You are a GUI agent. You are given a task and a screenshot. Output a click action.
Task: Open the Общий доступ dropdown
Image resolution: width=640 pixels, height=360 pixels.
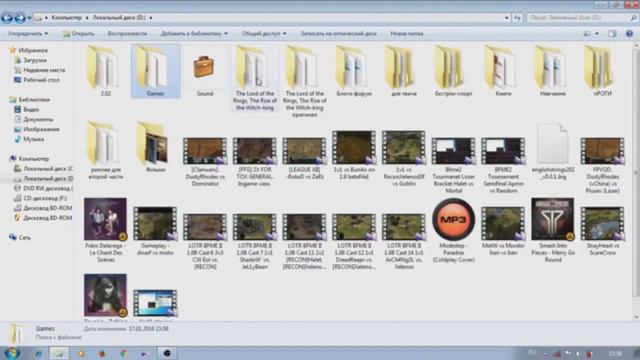tap(264, 33)
